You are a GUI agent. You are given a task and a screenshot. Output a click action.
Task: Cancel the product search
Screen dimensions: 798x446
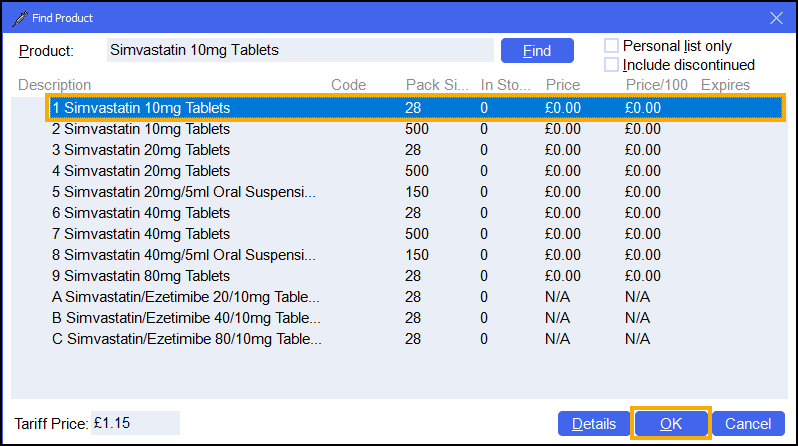click(748, 424)
